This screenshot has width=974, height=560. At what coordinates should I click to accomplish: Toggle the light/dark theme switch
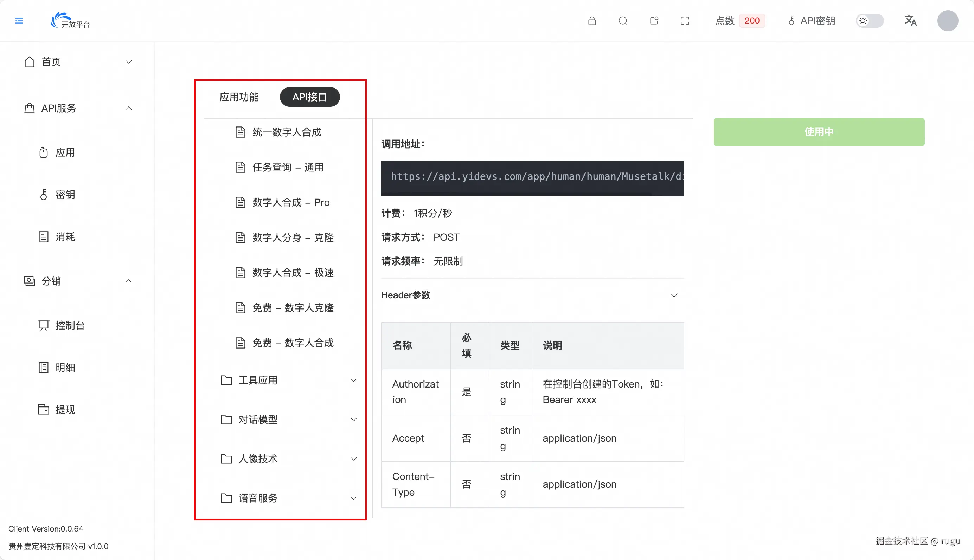pos(869,21)
